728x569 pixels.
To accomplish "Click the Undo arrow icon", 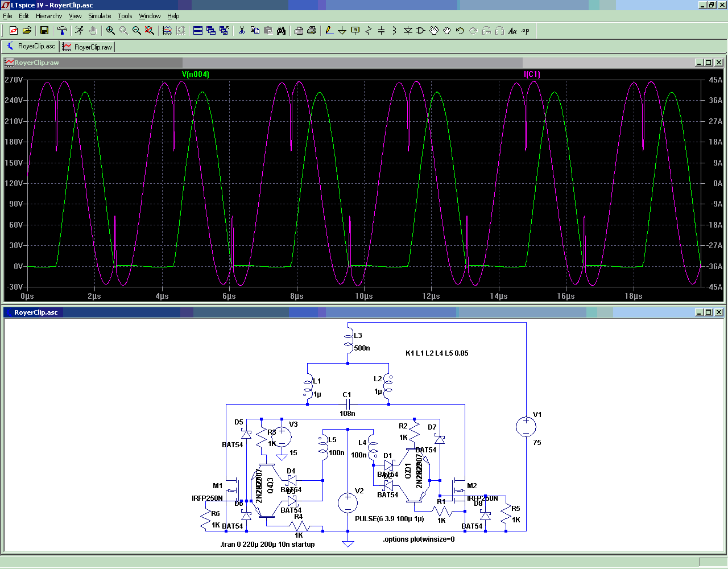I will [460, 31].
